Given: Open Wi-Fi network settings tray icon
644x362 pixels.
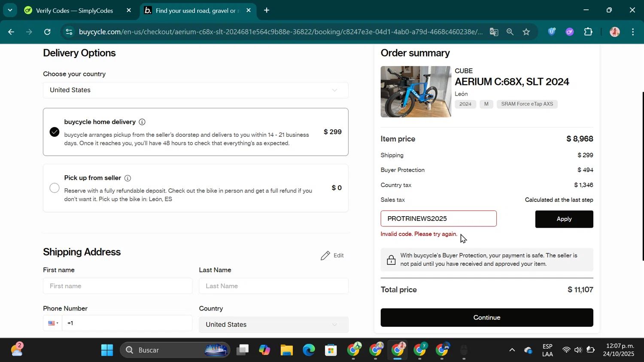Looking at the screenshot, I should click(x=566, y=350).
